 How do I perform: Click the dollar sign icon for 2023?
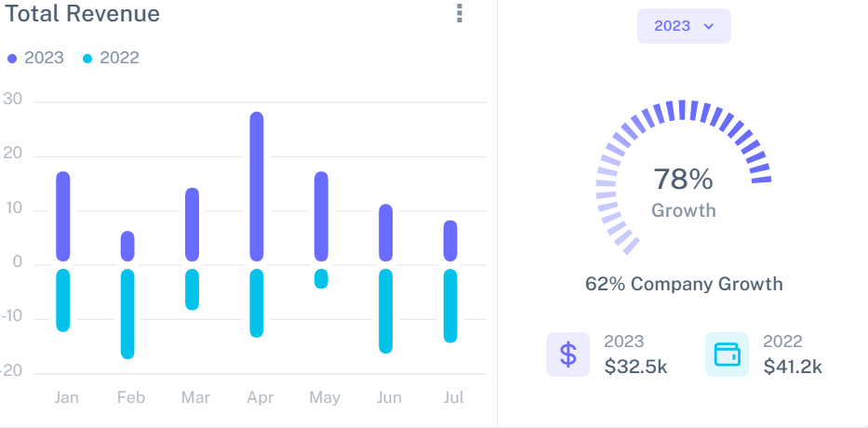click(568, 354)
